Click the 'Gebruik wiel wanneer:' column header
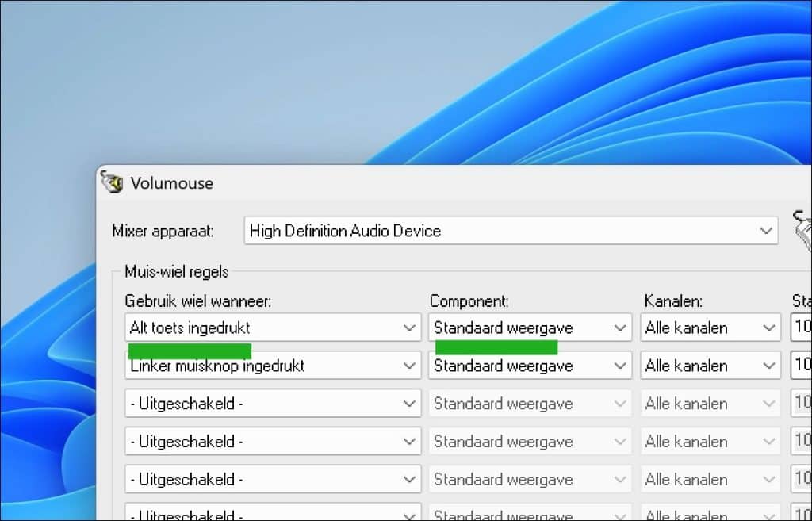The width and height of the screenshot is (812, 521). (x=197, y=301)
